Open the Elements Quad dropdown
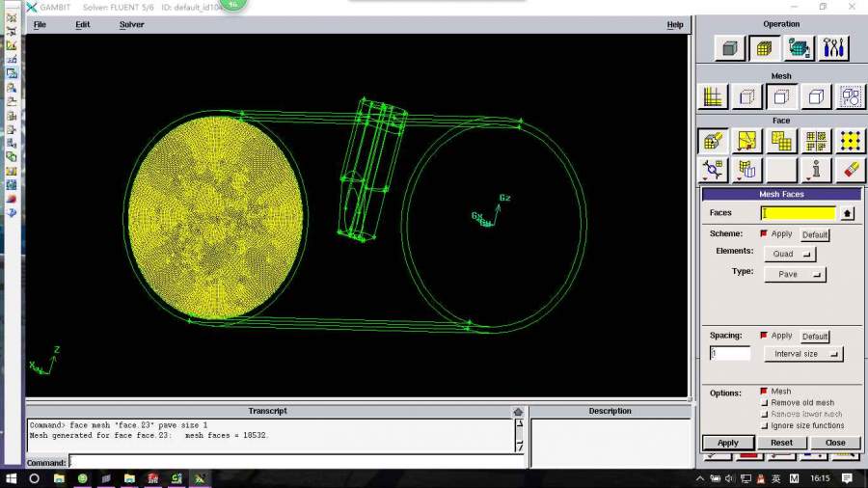 pos(789,255)
